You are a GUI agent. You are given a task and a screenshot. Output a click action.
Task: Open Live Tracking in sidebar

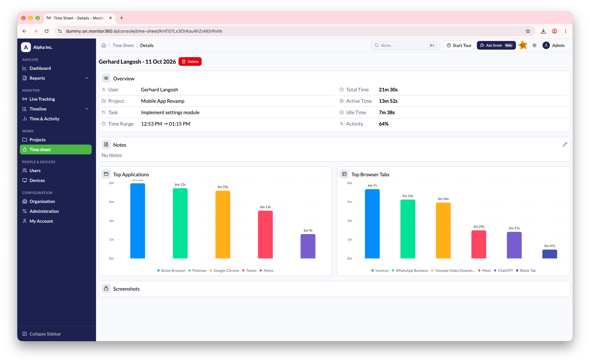(x=56, y=99)
